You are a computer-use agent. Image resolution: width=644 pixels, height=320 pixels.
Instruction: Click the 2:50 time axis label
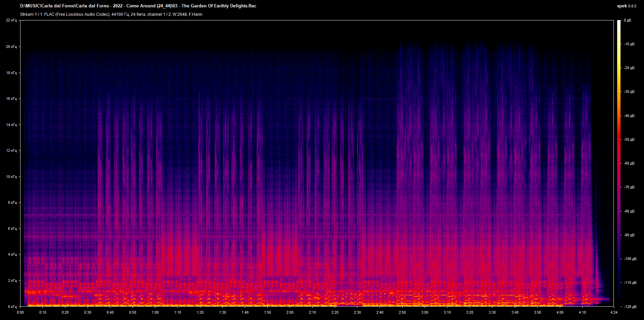click(x=402, y=312)
